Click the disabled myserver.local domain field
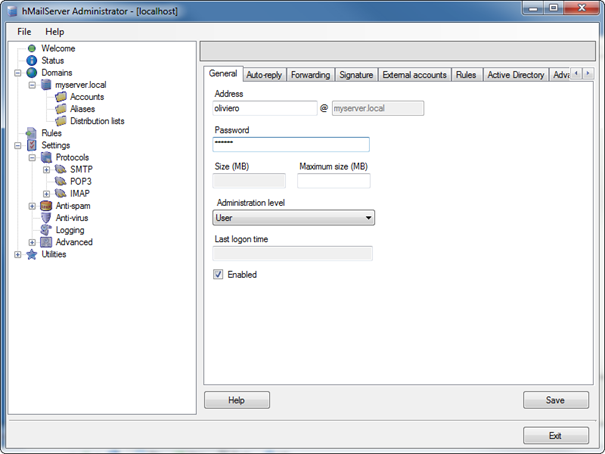This screenshot has width=605, height=454. pos(378,108)
